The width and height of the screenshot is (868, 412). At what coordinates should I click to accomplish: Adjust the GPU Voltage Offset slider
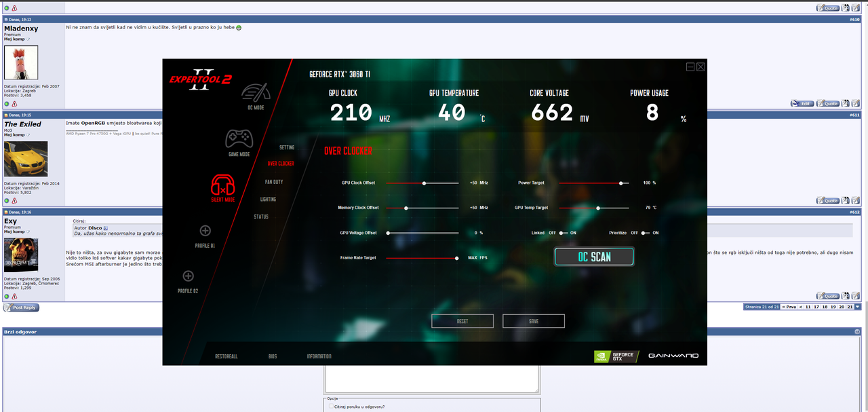pos(423,233)
